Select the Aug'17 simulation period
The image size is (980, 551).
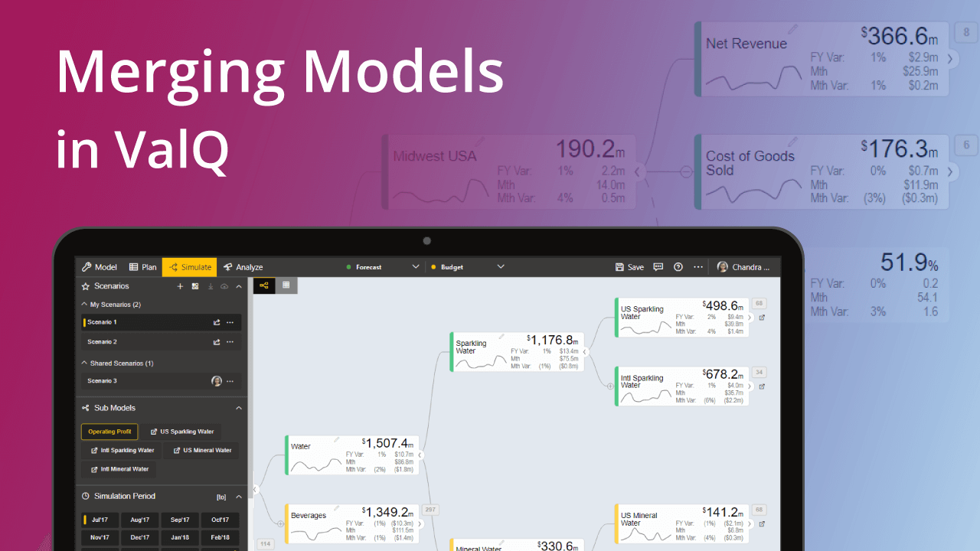click(140, 520)
